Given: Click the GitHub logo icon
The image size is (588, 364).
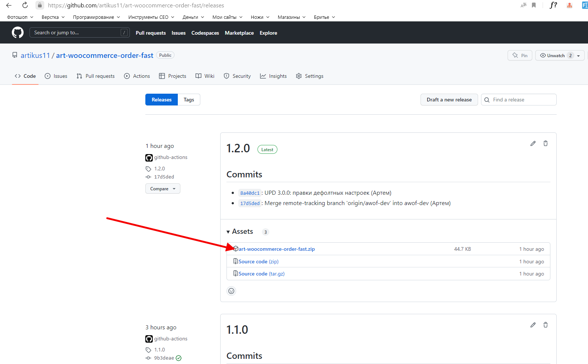Looking at the screenshot, I should [18, 32].
